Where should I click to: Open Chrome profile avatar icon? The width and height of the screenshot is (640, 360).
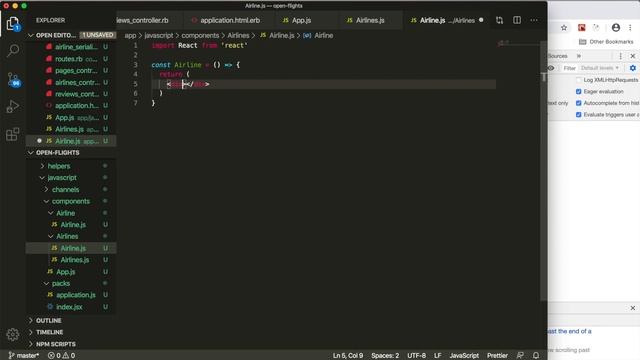(616, 28)
